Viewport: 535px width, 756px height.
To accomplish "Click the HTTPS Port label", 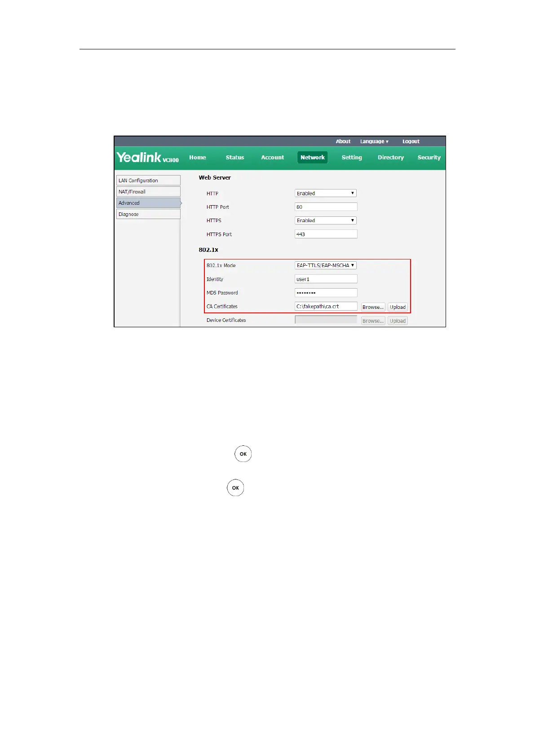I will point(219,234).
